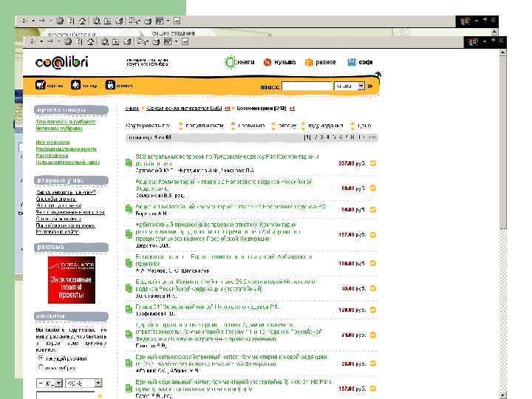Open the музыка section tab

(279, 62)
